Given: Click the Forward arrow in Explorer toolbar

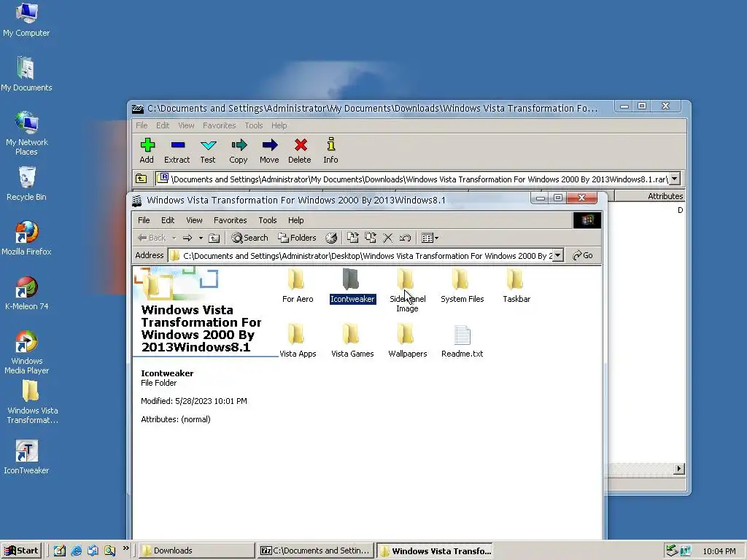Looking at the screenshot, I should click(x=187, y=238).
